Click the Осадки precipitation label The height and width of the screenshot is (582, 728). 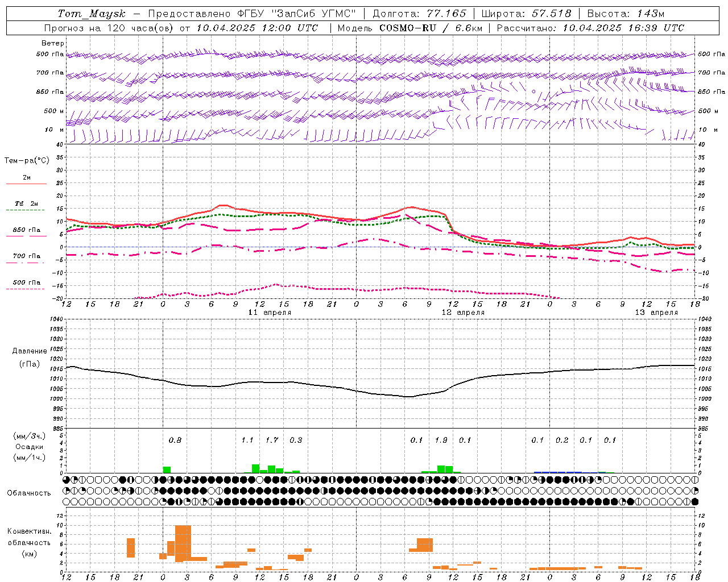click(29, 447)
